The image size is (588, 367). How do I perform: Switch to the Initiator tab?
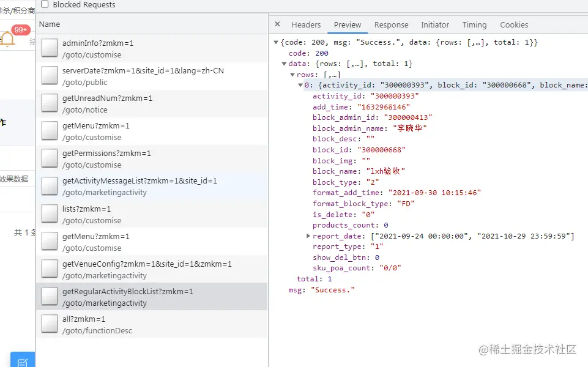tap(435, 24)
